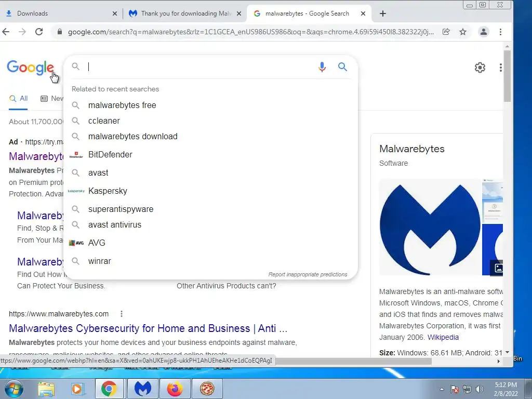Choose suggestion avast antivirus
Screen dimensions: 532x399
pos(210,224)
